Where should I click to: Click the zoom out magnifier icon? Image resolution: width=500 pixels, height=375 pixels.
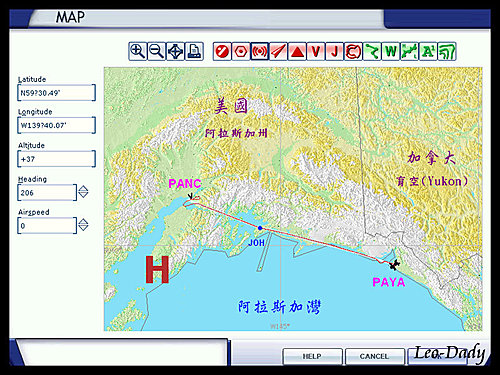[x=156, y=51]
